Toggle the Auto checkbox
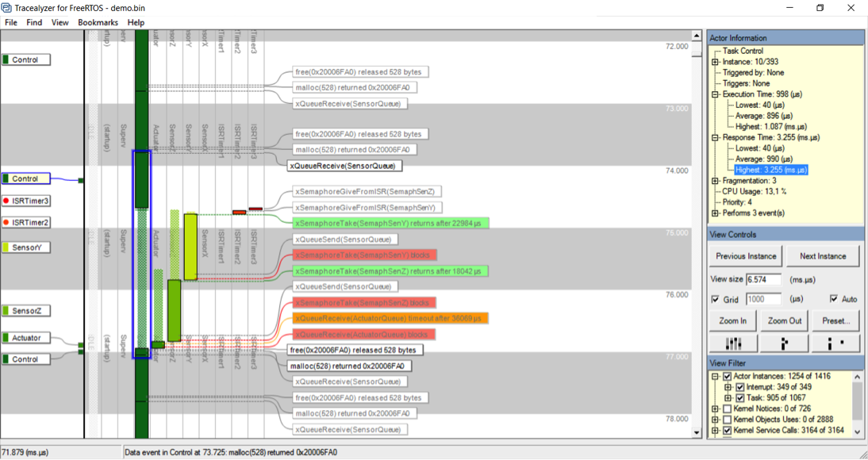Viewport: 868px width, 460px height. click(x=834, y=299)
